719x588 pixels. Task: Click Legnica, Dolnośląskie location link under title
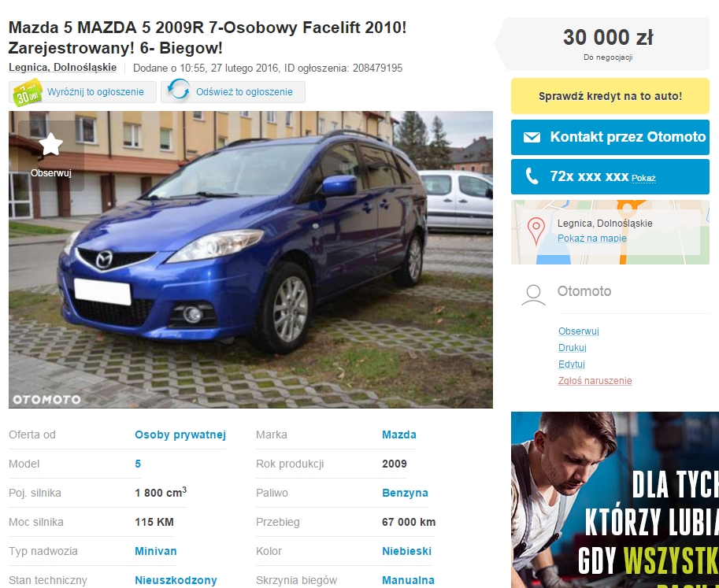[62, 68]
